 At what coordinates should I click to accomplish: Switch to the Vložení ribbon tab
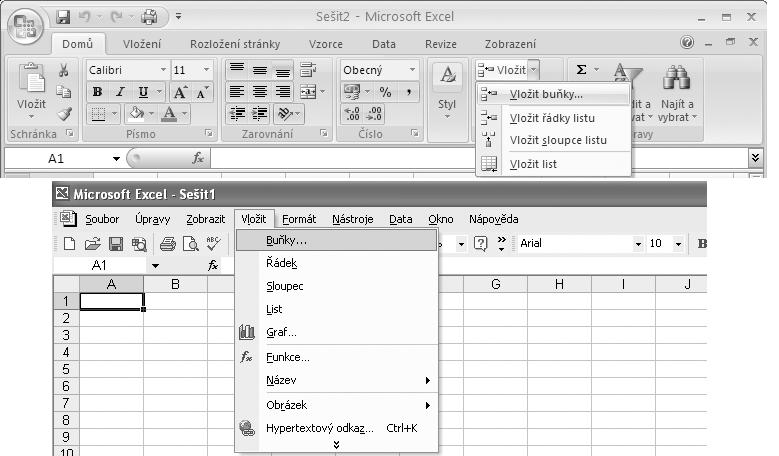142,44
